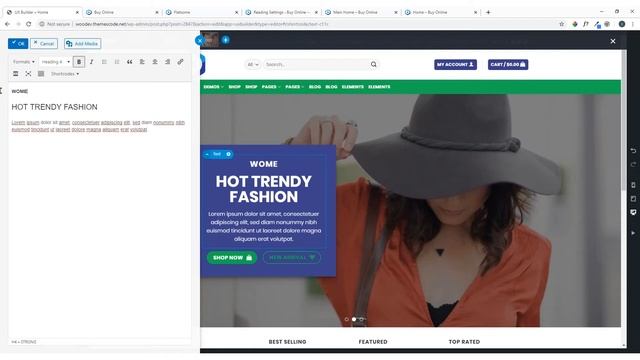Viewport: 640px width, 360px height.
Task: Select the TOP RATED tab
Action: click(x=464, y=342)
